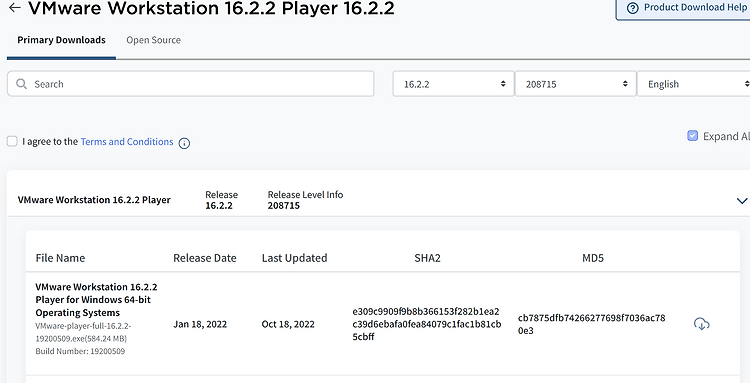Switch to the Open Source tab
Screen dimensions: 750x383
(154, 40)
